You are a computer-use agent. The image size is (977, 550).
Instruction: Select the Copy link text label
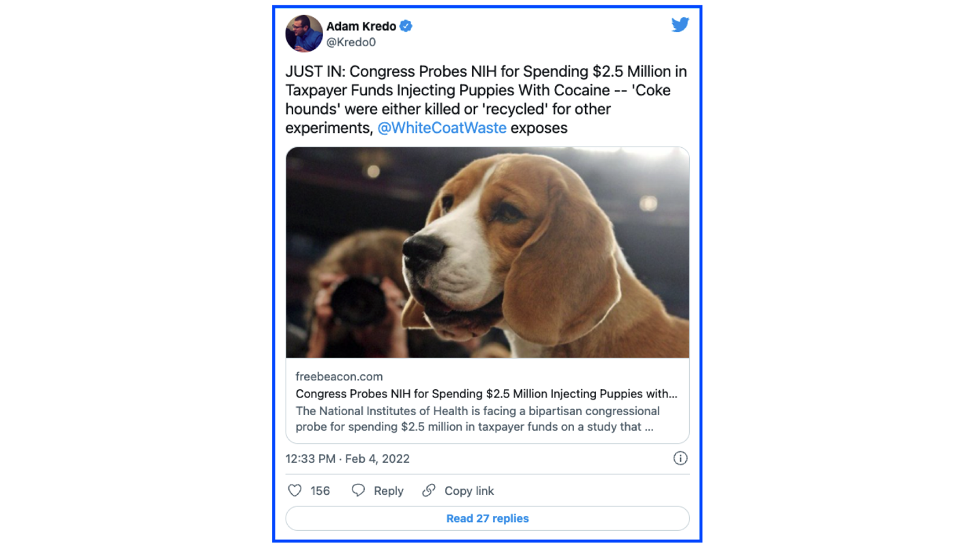[469, 491]
